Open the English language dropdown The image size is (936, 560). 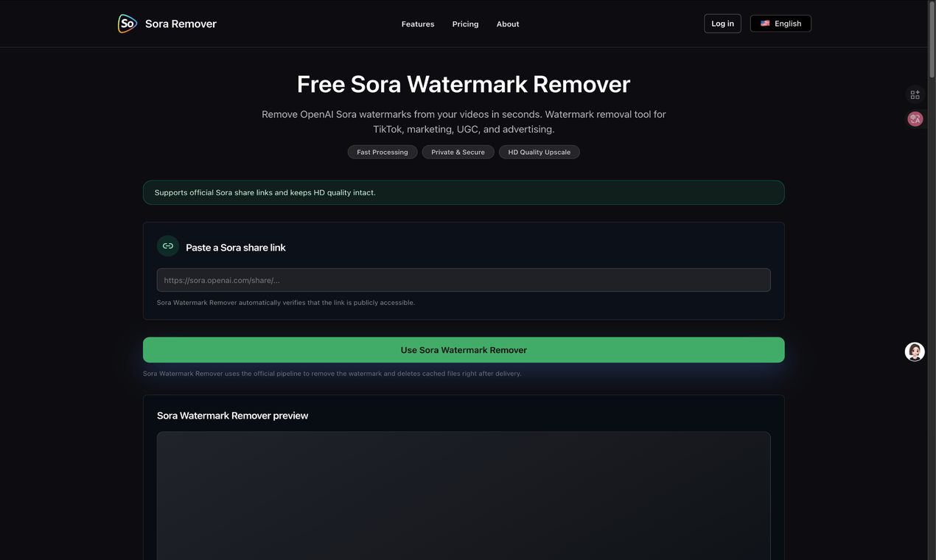point(780,24)
